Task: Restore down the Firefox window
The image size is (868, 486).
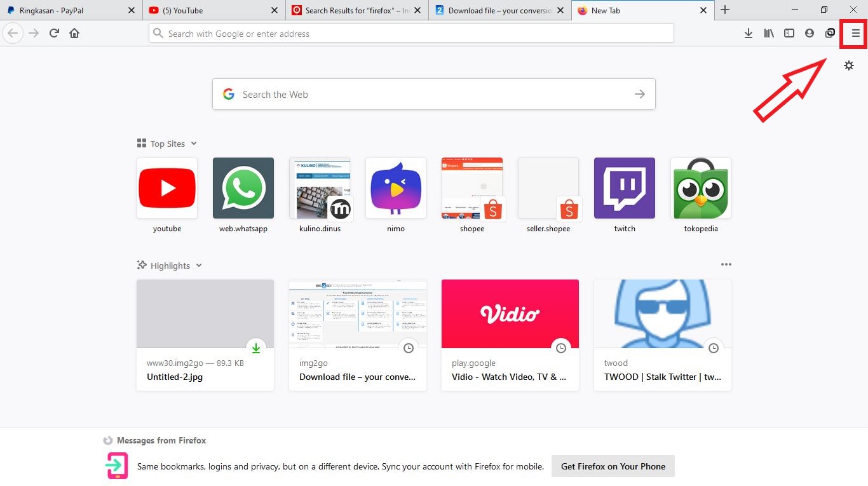Action: point(824,10)
